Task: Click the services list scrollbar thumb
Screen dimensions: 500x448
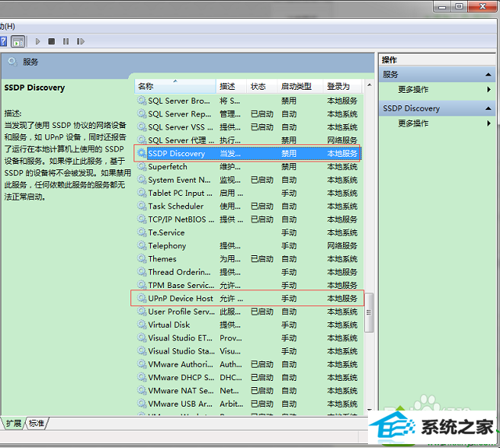Action: click(369, 312)
